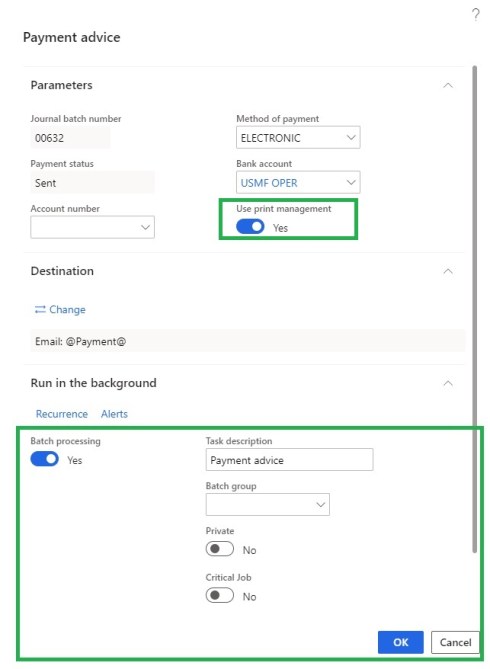Collapse the Parameters section

448,85
